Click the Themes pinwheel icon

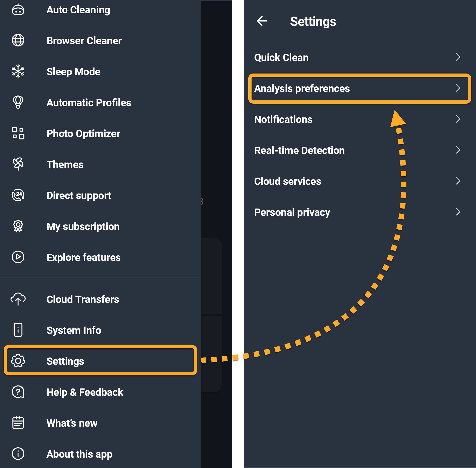point(18,164)
